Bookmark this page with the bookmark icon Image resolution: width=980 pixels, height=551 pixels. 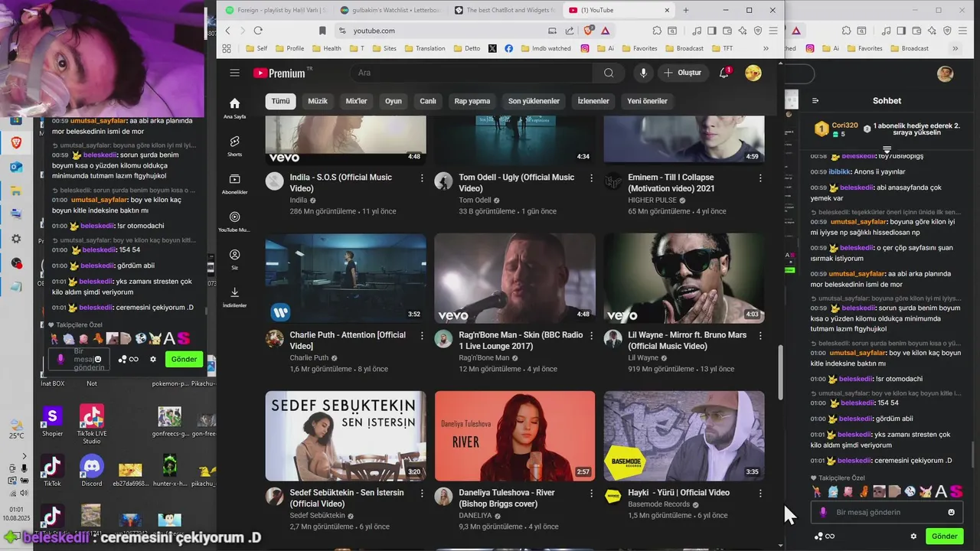(x=322, y=31)
